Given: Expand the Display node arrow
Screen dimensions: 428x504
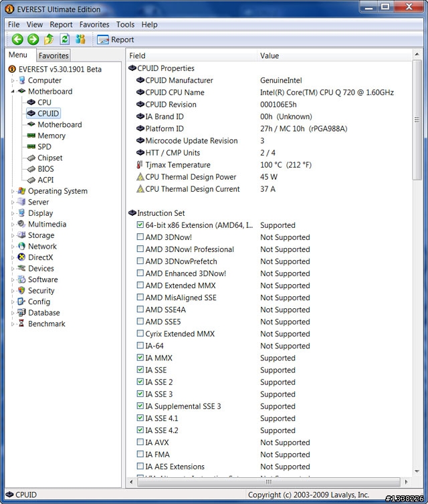Looking at the screenshot, I should point(13,213).
